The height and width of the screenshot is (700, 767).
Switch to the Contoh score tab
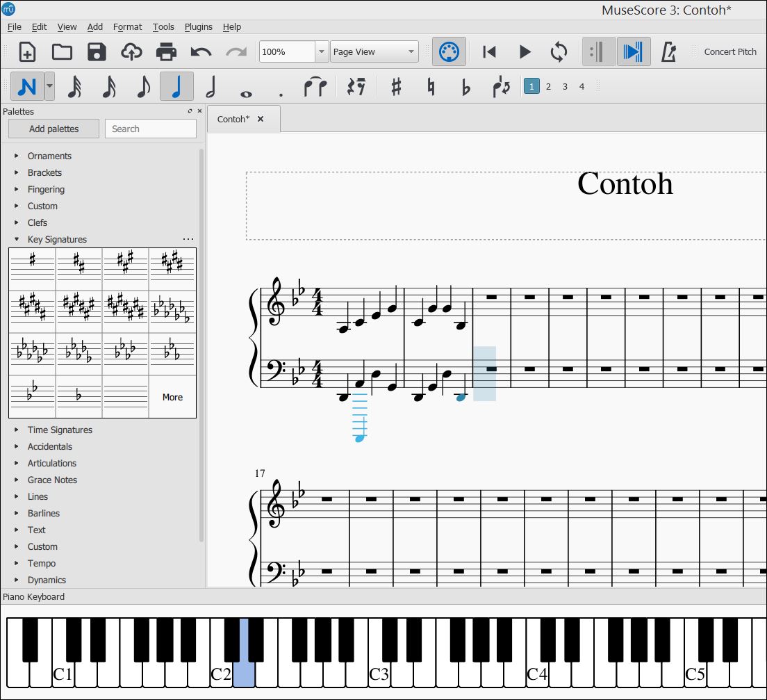[x=233, y=118]
